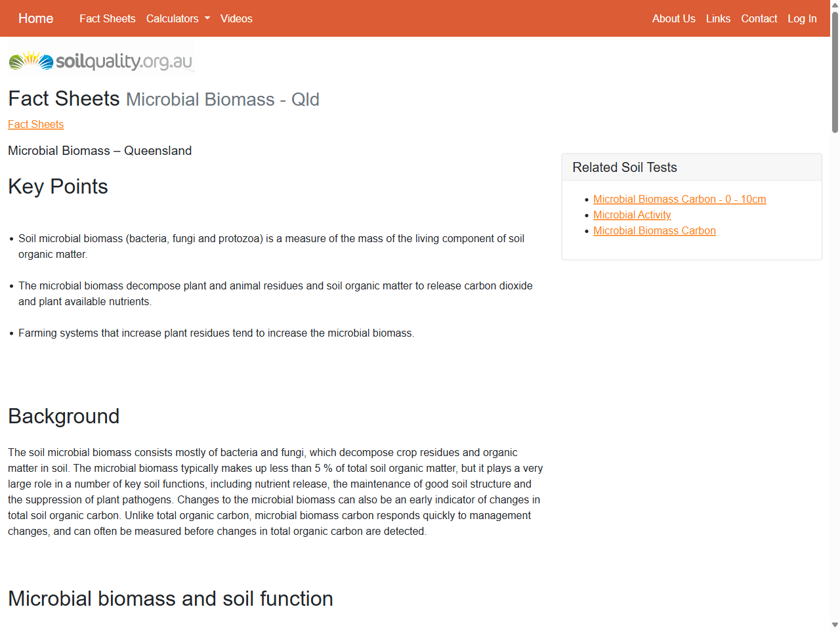
Task: Open the Microbial Biomass Carbon link
Action: pyautogui.click(x=654, y=230)
